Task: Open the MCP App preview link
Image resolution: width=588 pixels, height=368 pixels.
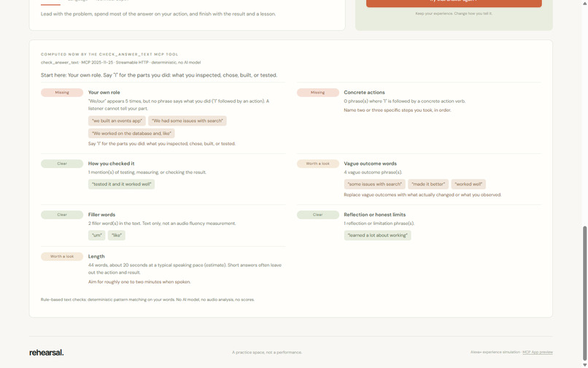Action: click(x=538, y=352)
